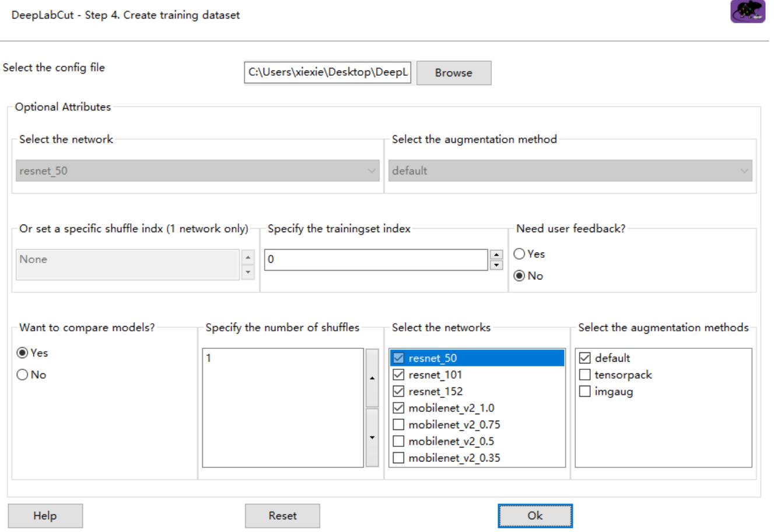The height and width of the screenshot is (532, 774).
Task: Click the augmentation method dropdown arrow
Action: [745, 170]
